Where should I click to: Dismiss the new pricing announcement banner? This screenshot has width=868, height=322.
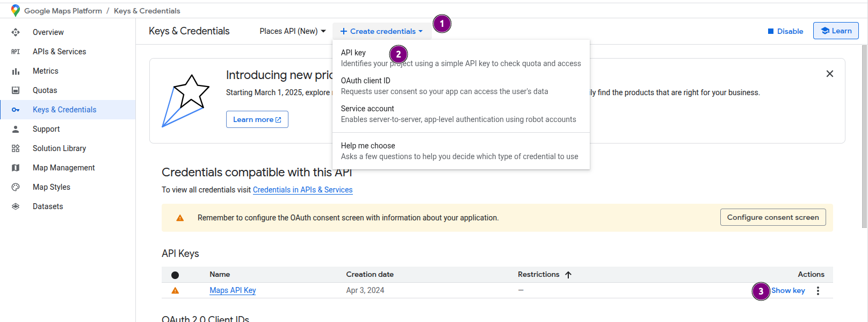830,74
